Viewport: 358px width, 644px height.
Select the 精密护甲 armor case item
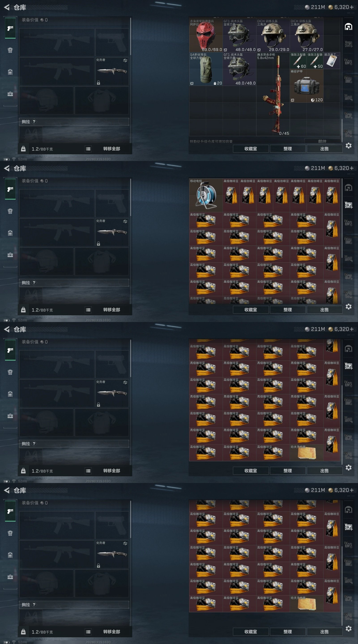click(x=307, y=86)
